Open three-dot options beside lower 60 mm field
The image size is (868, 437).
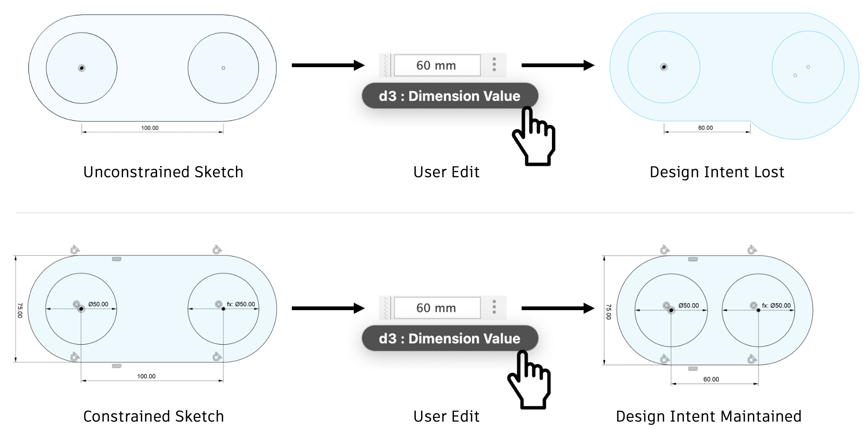point(494,307)
